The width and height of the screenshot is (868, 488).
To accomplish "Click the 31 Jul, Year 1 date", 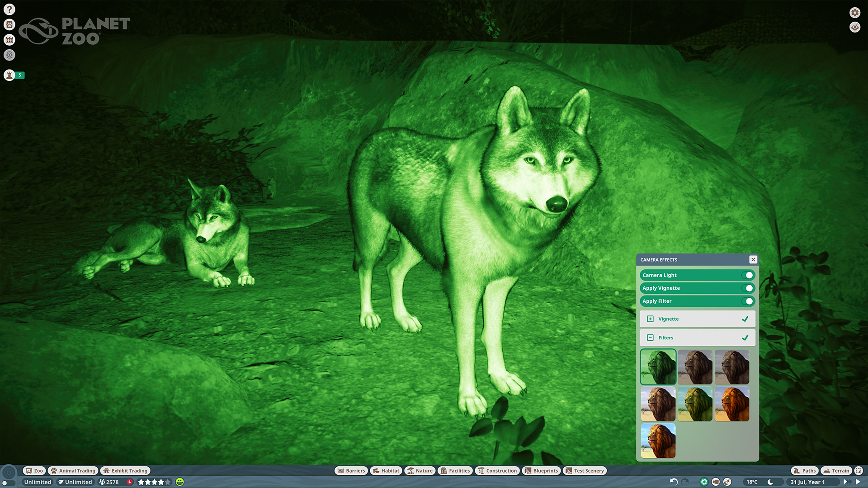I will (x=807, y=482).
